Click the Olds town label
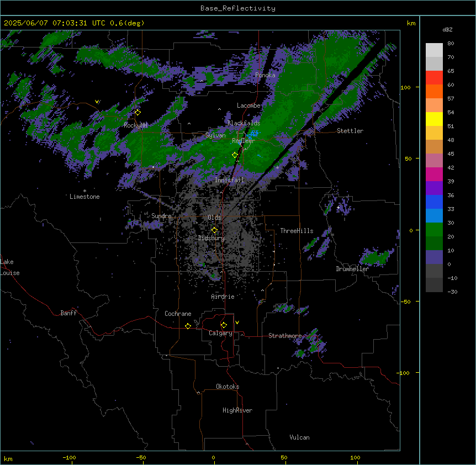Image resolution: width=476 pixels, height=465 pixels. tap(214, 218)
